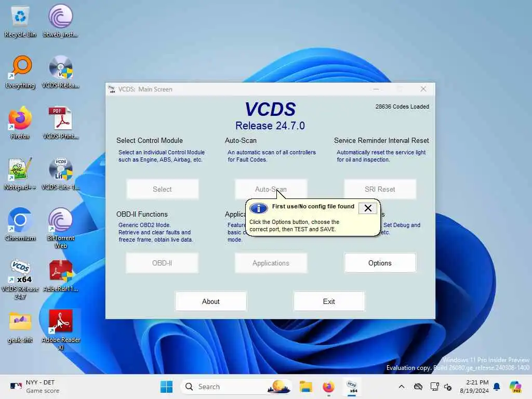Open the VCDS-Release installer icon
The image size is (532, 399).
60,72
